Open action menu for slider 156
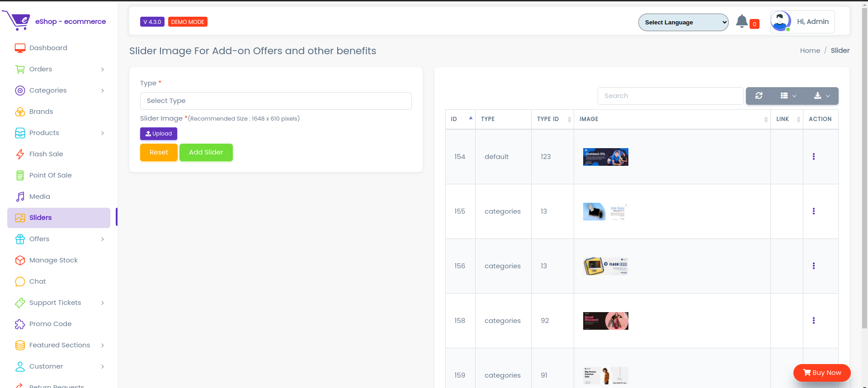The width and height of the screenshot is (868, 388). pyautogui.click(x=814, y=266)
